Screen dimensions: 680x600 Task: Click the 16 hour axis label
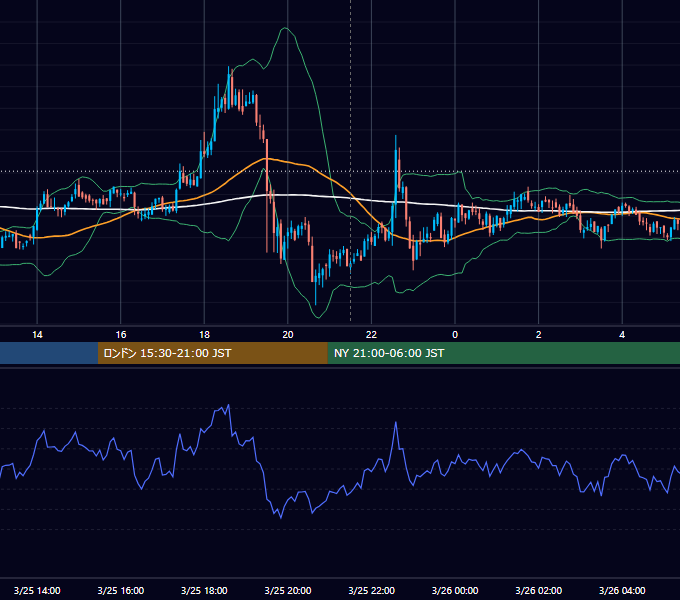pos(121,335)
